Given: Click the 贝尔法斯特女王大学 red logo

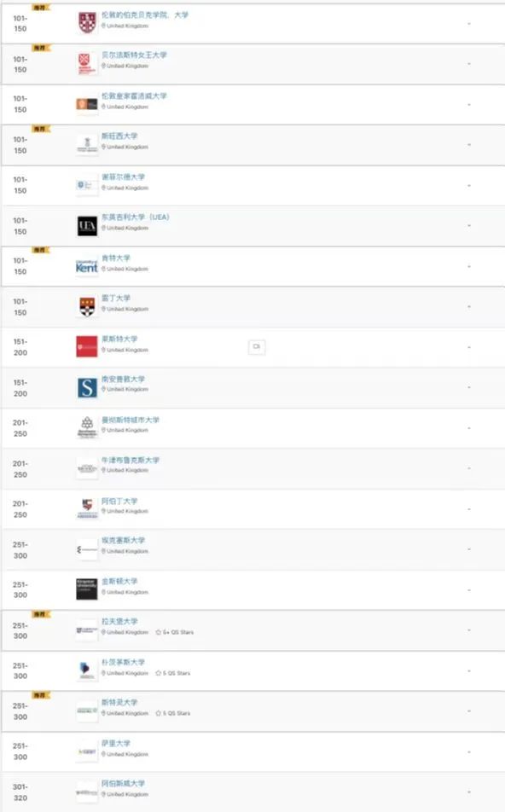Looking at the screenshot, I should click(87, 64).
